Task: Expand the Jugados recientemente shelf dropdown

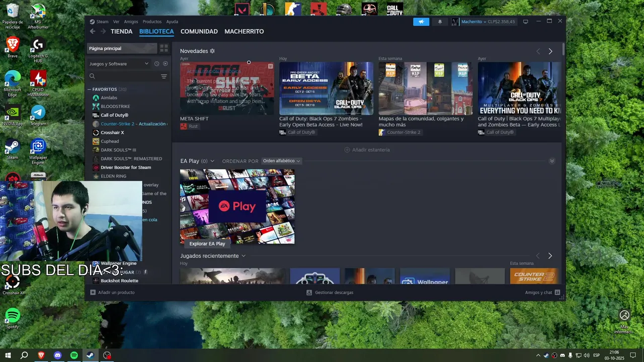Action: point(244,256)
